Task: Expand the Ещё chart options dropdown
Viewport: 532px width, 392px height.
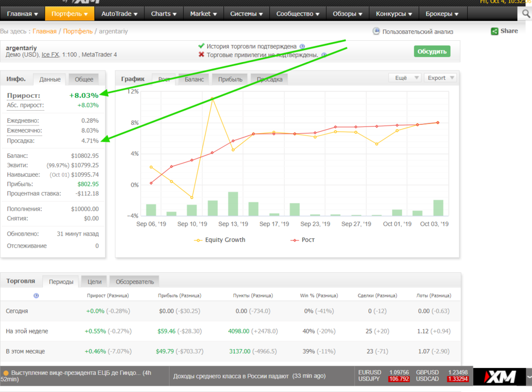Action: [x=406, y=78]
